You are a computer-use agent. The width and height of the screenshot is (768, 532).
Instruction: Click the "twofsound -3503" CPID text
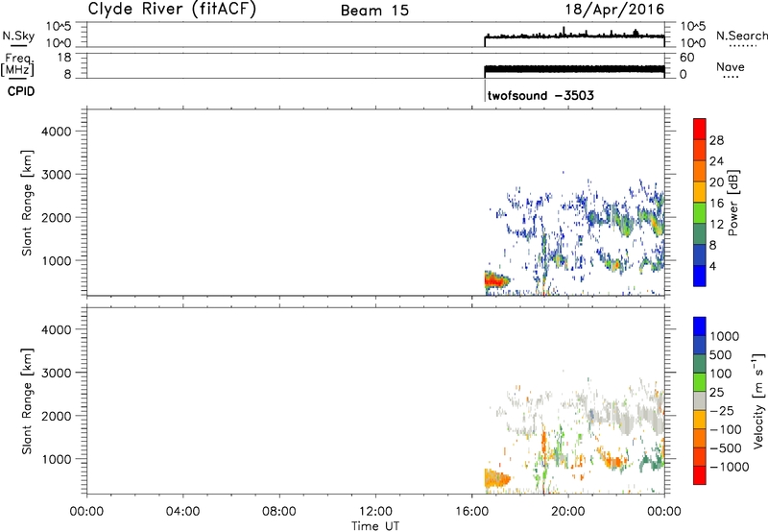point(540,95)
